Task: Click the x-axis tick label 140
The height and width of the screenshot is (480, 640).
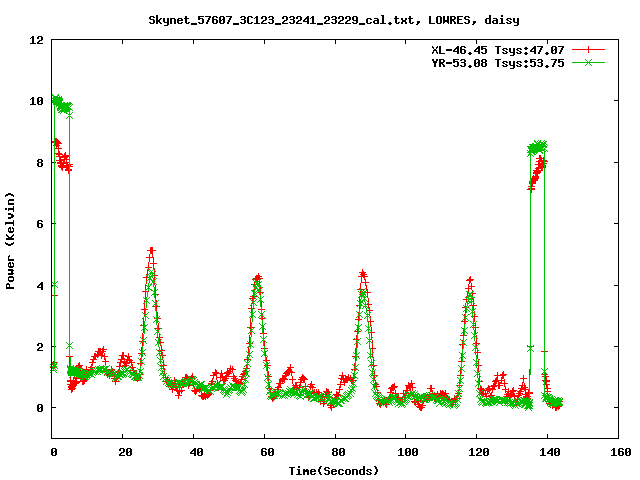Action: [550, 452]
